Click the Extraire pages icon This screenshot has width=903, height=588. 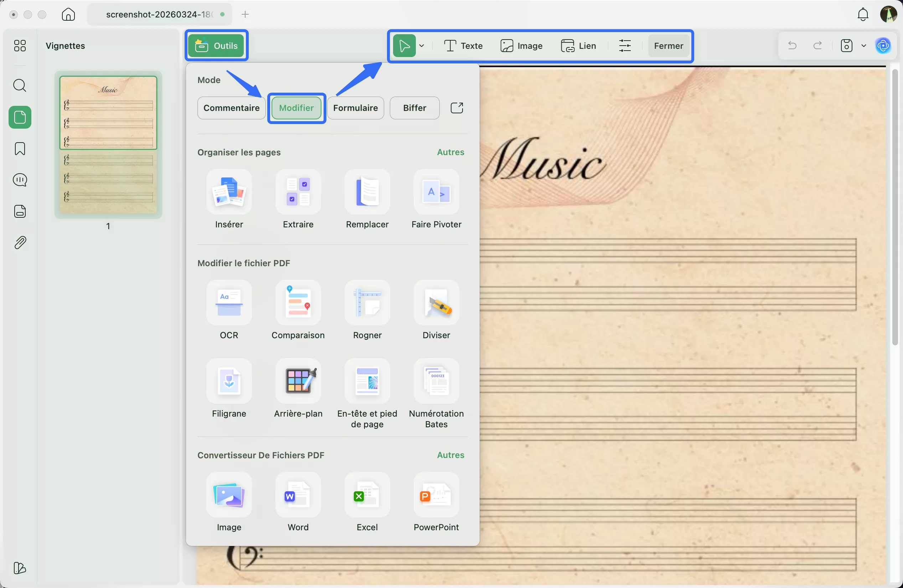tap(298, 192)
